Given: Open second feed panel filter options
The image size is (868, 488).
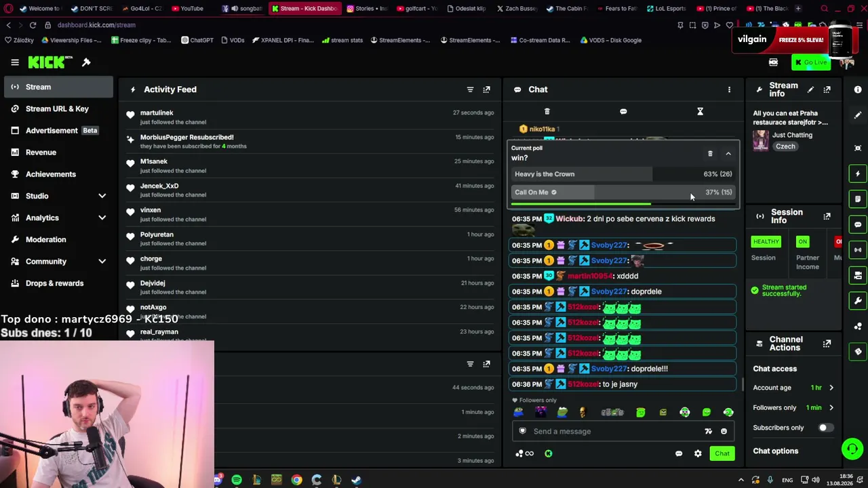Looking at the screenshot, I should (x=470, y=364).
